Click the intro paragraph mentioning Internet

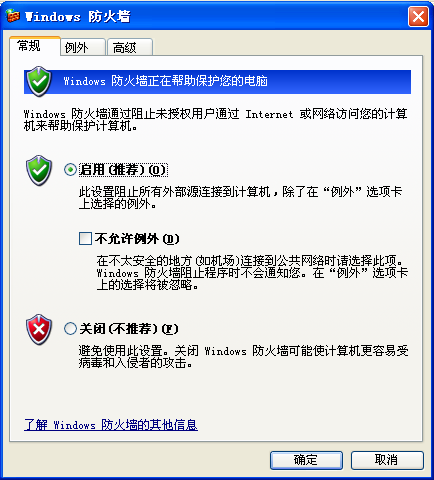216,120
